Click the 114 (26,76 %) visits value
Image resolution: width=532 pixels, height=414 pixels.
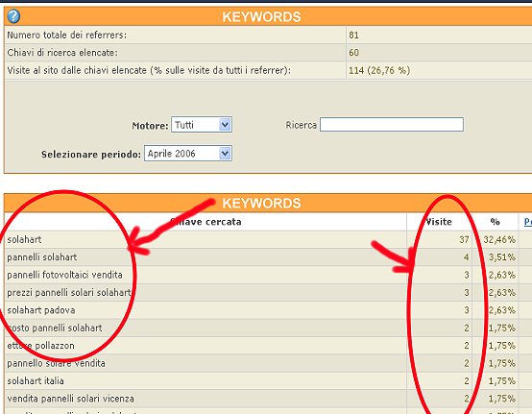pos(379,70)
